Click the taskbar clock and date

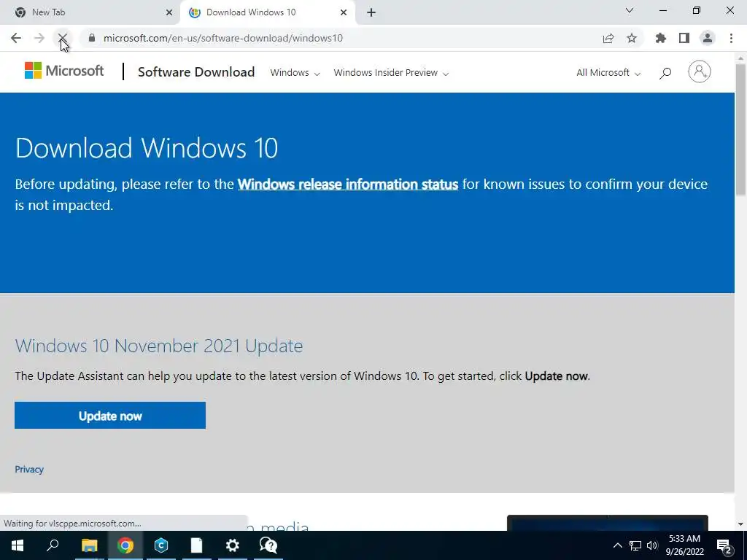click(x=684, y=545)
